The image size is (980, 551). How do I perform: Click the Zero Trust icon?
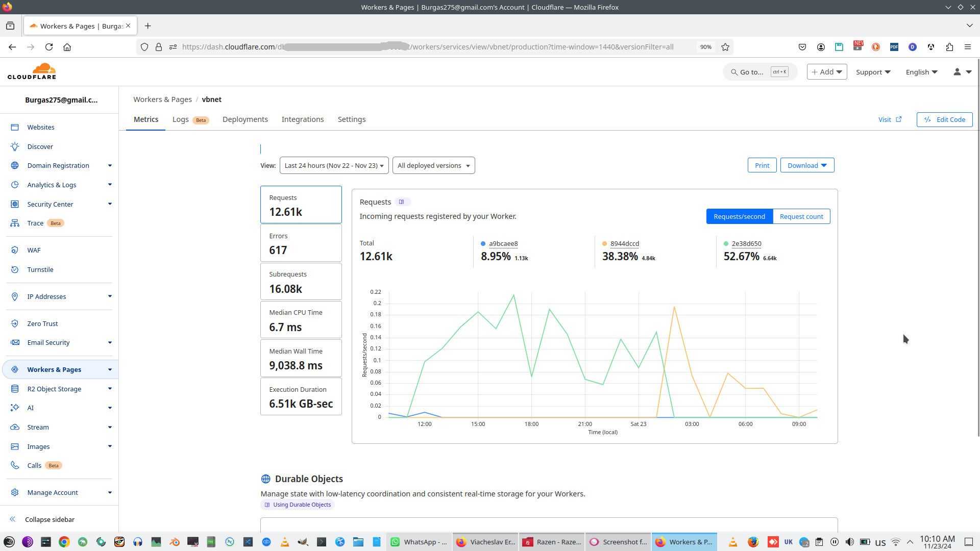point(15,324)
